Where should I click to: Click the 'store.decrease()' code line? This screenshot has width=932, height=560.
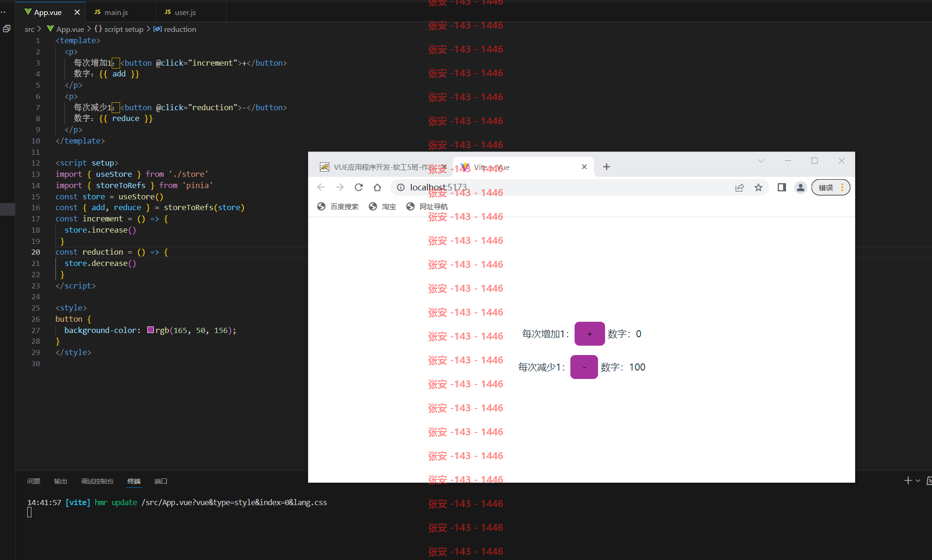(x=100, y=264)
